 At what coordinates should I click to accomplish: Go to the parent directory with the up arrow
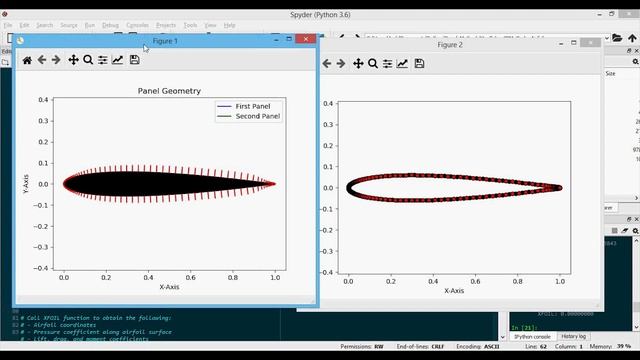coord(632,38)
